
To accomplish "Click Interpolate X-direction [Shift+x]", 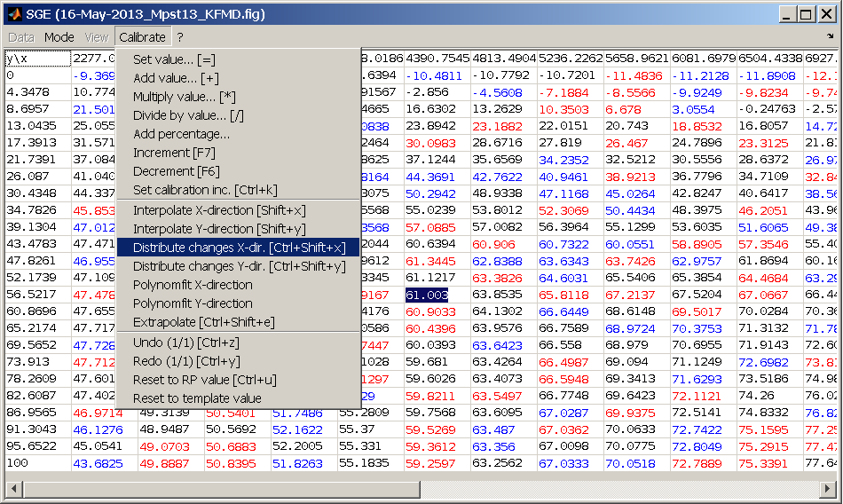I will pyautogui.click(x=219, y=210).
